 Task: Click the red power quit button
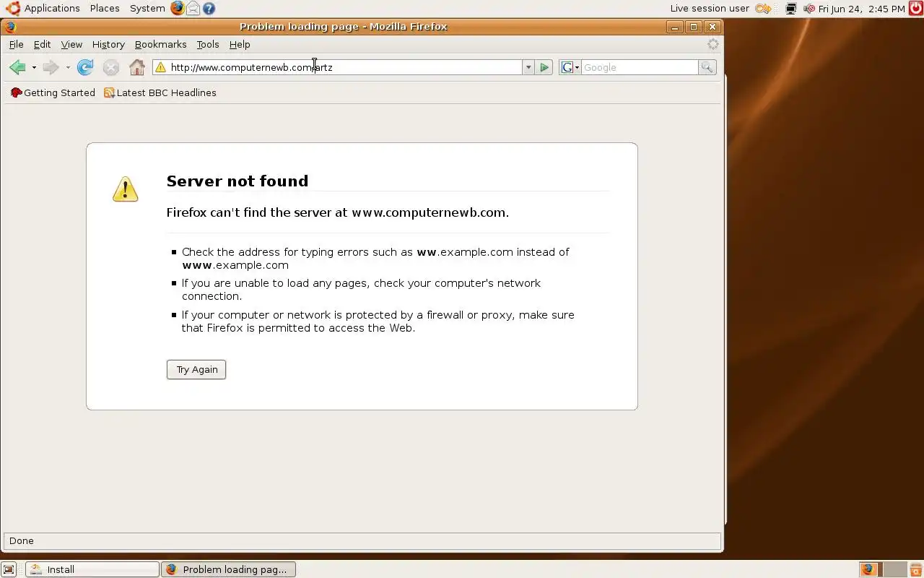pos(915,9)
